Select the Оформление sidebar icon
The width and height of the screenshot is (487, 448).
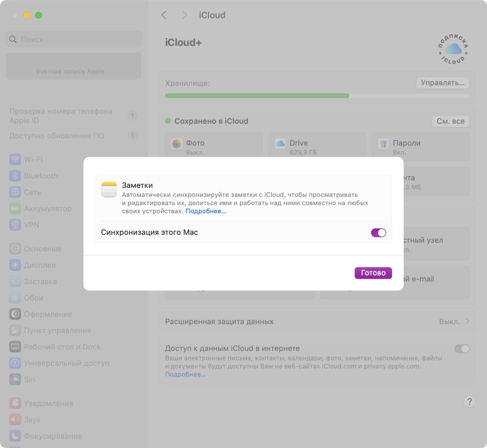tap(15, 314)
